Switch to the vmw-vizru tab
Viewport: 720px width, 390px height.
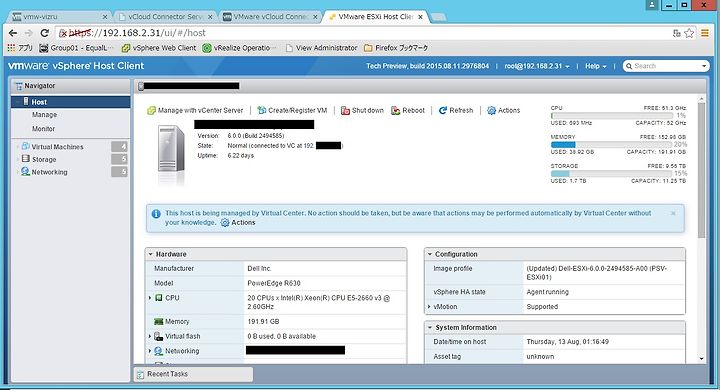click(60, 17)
